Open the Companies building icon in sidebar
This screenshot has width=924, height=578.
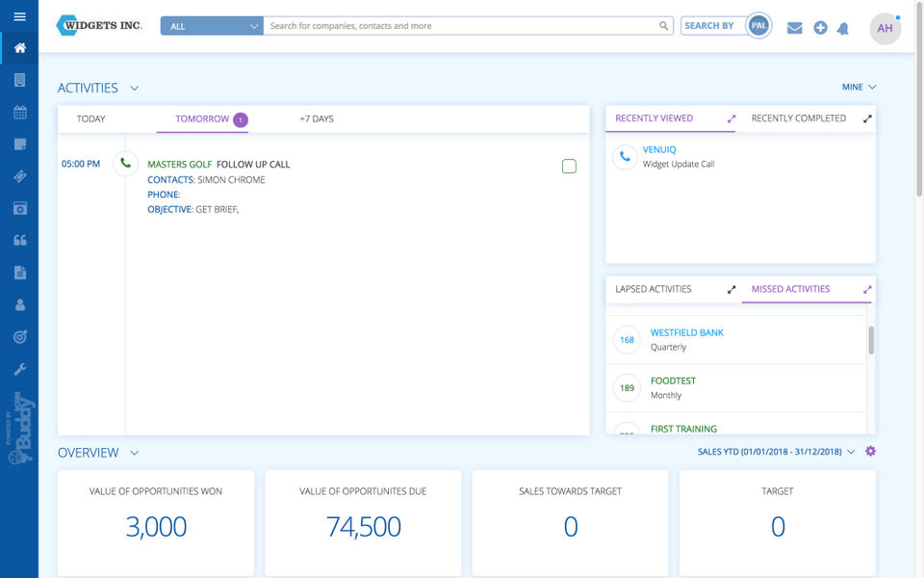(x=20, y=80)
